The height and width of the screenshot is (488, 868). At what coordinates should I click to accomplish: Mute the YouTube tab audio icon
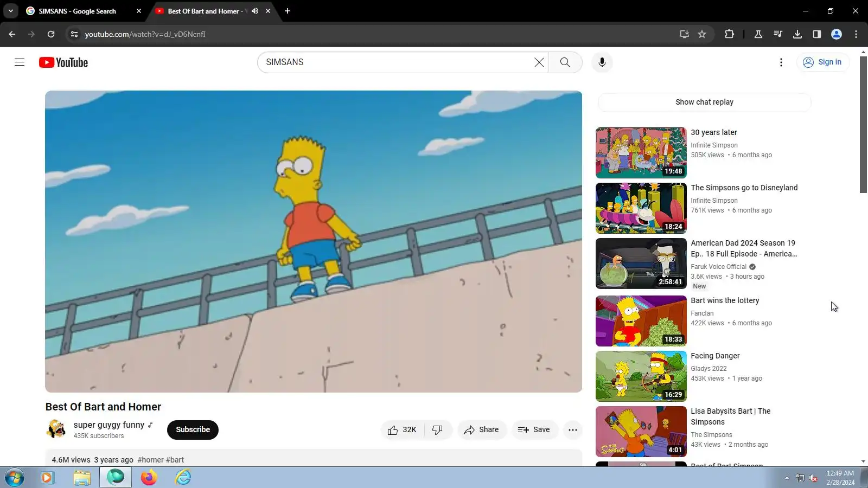(x=255, y=11)
